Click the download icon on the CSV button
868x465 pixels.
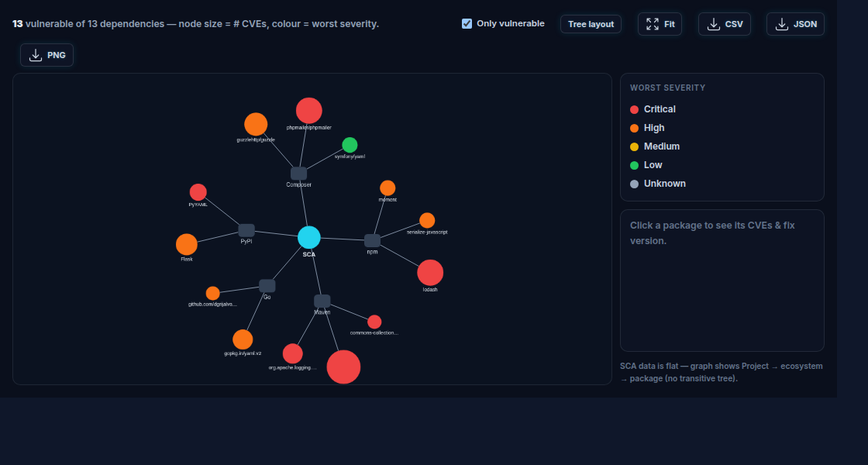714,24
